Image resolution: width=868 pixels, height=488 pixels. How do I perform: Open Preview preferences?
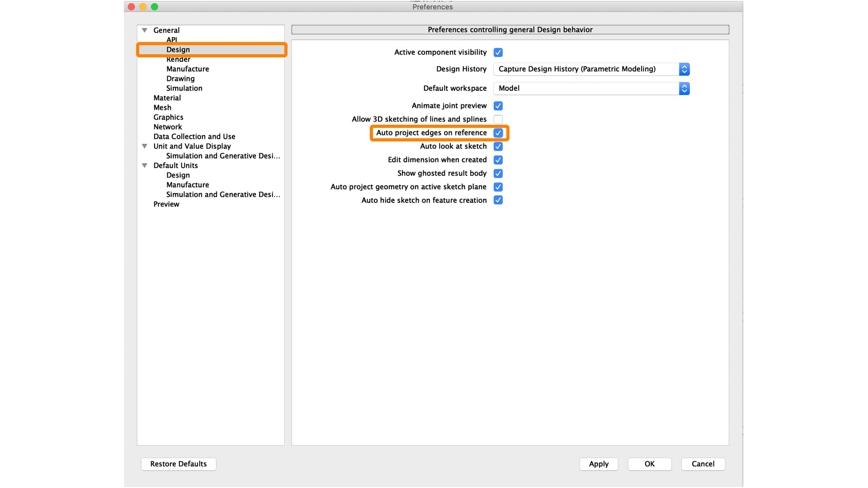tap(166, 204)
